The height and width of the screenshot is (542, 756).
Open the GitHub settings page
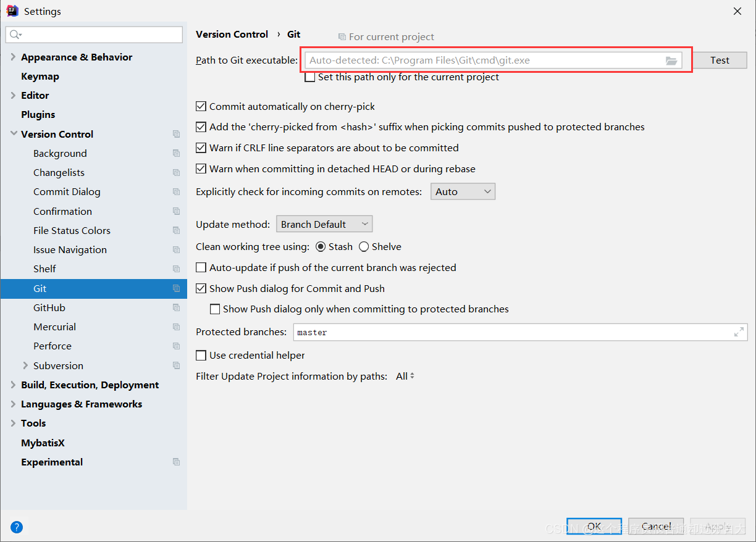coord(49,307)
